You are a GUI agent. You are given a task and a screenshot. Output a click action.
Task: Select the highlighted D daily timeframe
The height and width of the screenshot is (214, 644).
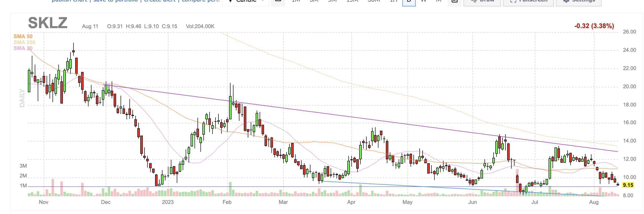pyautogui.click(x=409, y=1)
